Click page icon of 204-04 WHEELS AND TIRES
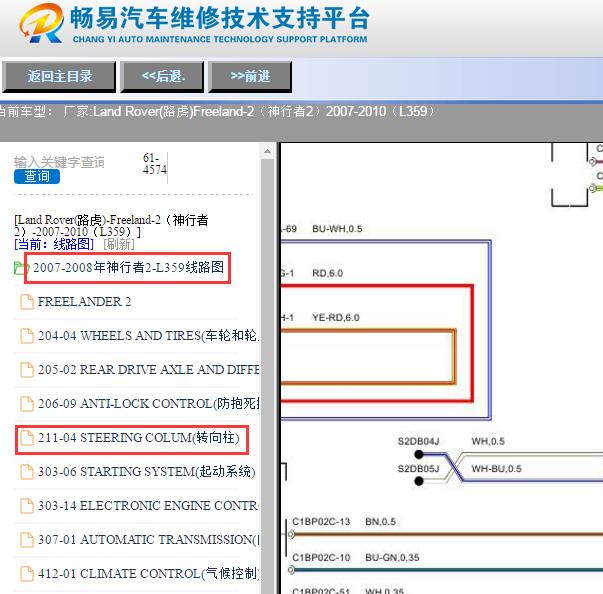603x594 pixels. (x=27, y=336)
